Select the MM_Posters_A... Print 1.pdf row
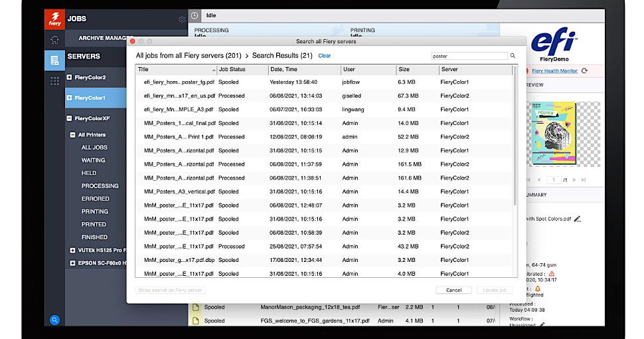 click(x=325, y=136)
